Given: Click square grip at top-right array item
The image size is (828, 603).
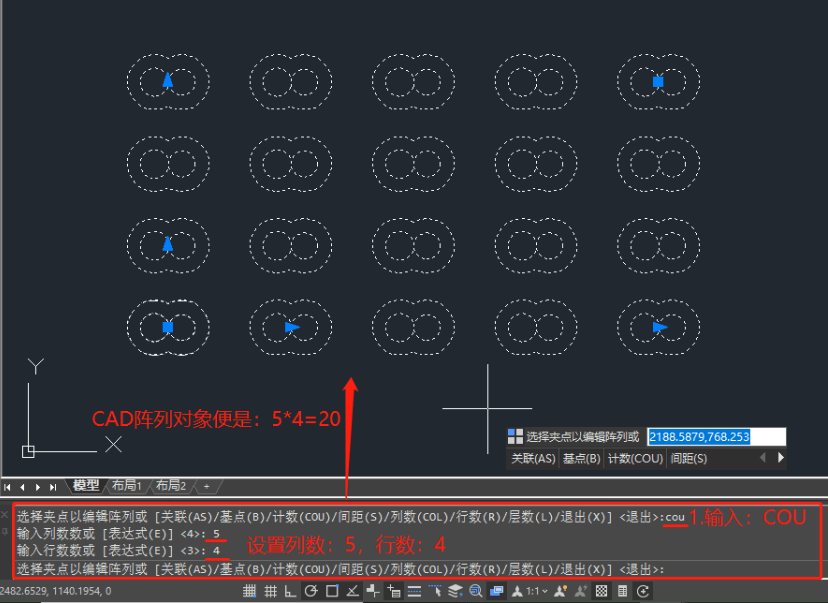Looking at the screenshot, I should (x=658, y=82).
